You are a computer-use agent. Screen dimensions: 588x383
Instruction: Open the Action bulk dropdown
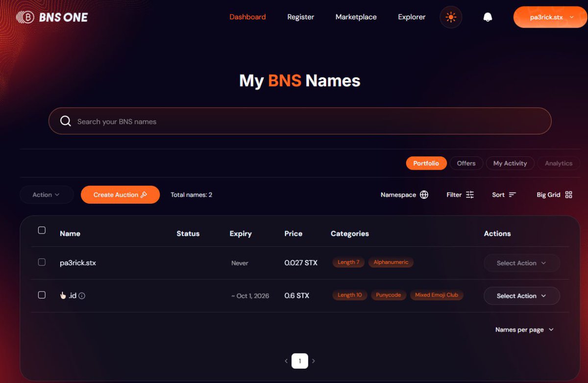(47, 195)
